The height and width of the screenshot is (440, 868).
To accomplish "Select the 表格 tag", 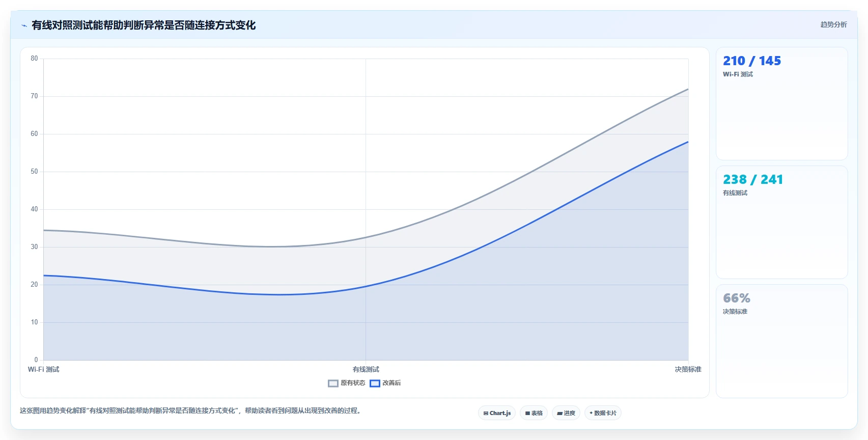I will 534,413.
